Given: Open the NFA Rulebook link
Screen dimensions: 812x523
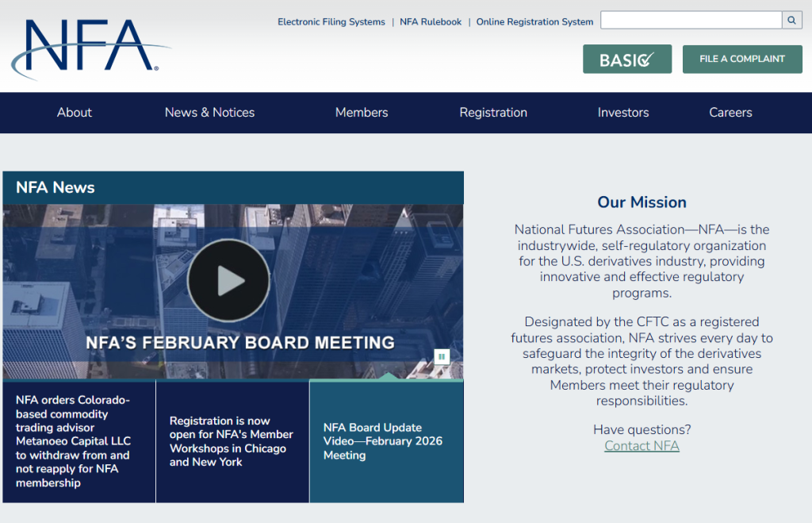Looking at the screenshot, I should [x=431, y=21].
